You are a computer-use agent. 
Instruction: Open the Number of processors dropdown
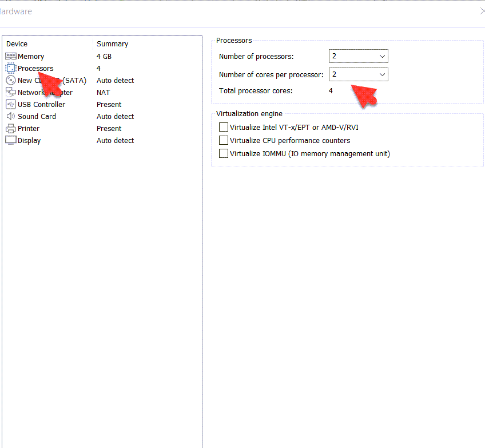pos(359,56)
